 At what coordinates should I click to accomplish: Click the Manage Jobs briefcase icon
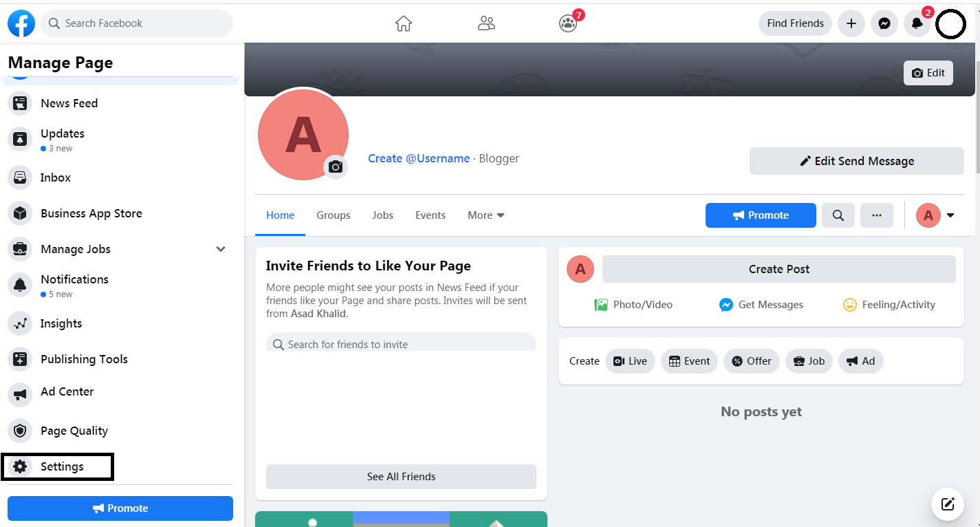[20, 249]
